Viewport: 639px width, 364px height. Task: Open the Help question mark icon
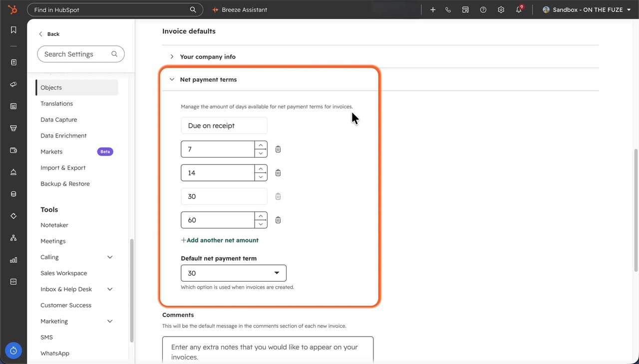click(x=483, y=9)
